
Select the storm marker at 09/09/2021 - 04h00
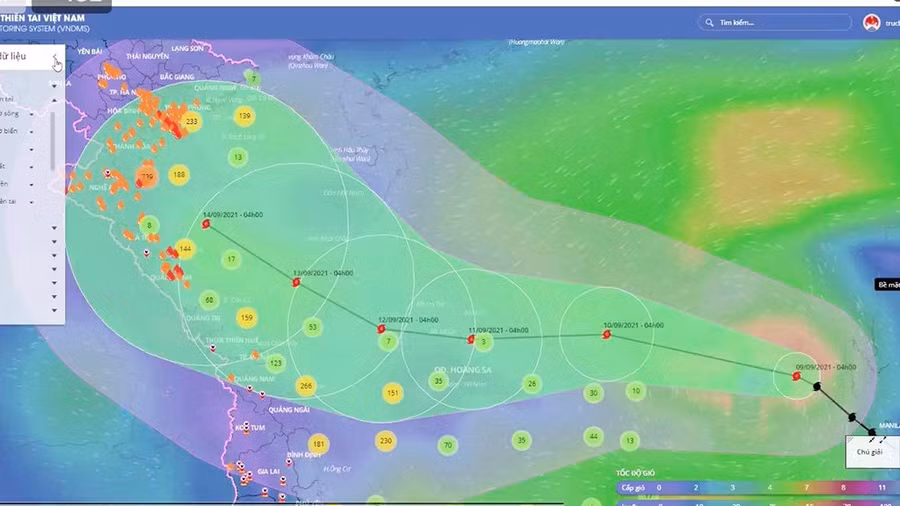(x=796, y=376)
